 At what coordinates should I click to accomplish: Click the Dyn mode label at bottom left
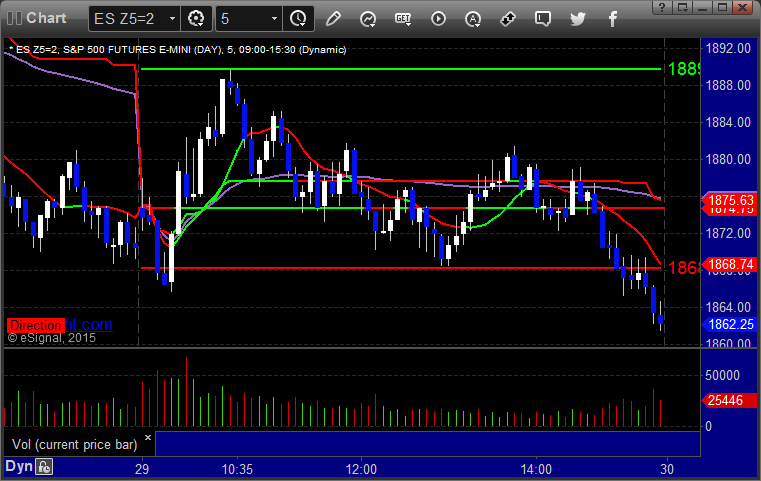pyautogui.click(x=19, y=466)
